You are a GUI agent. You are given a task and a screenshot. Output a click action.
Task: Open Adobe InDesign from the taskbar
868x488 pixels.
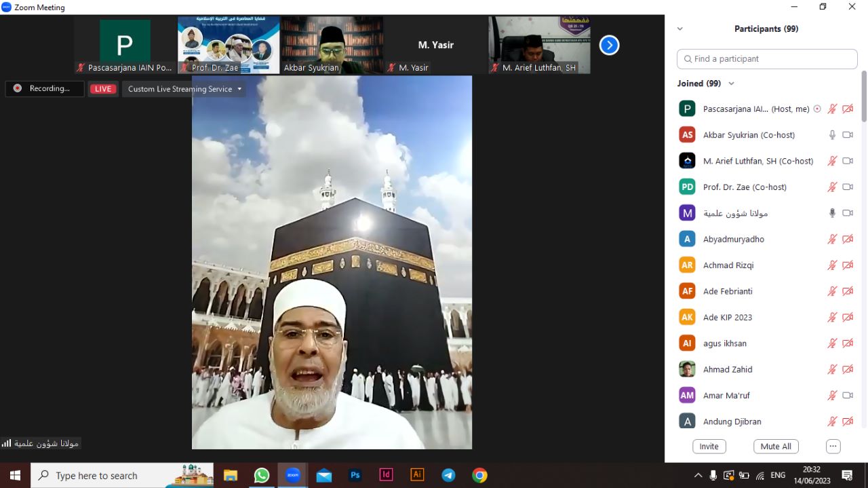point(386,475)
